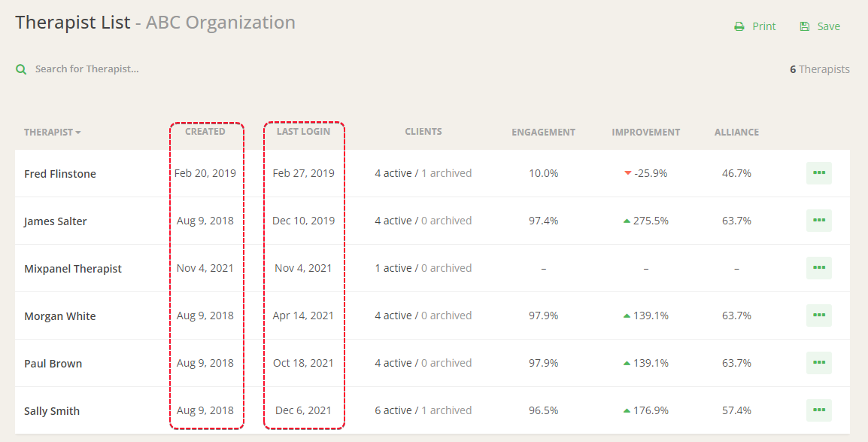Open Morgan White's therapist name
This screenshot has width=868, height=442.
pos(60,316)
